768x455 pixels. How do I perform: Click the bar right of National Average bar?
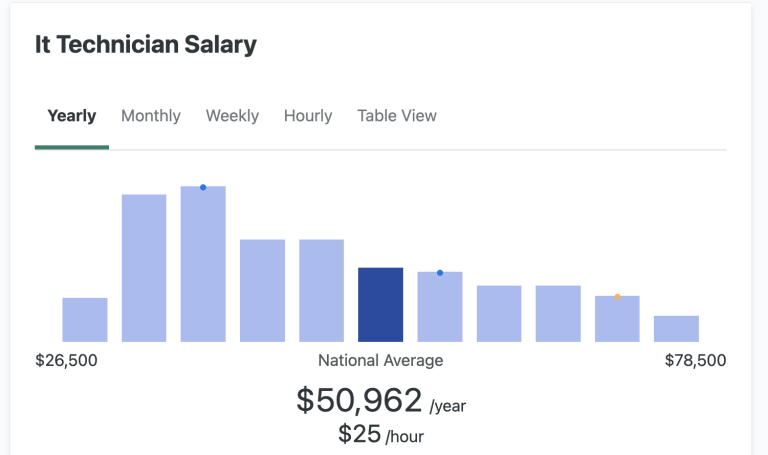coord(440,308)
